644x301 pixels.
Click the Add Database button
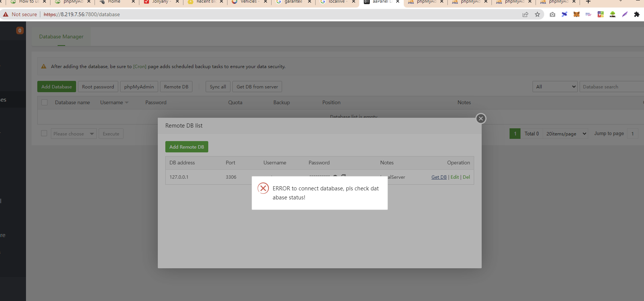click(56, 87)
